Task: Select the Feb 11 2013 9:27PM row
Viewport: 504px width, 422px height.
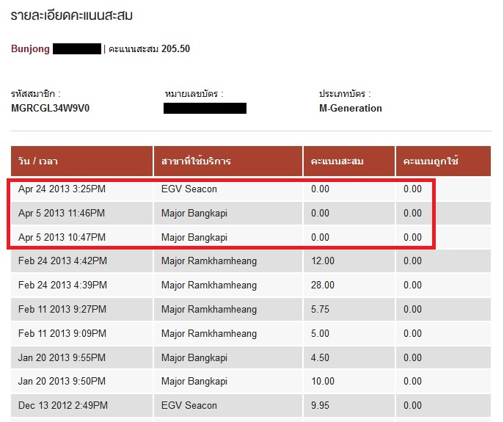Action: pos(251,310)
